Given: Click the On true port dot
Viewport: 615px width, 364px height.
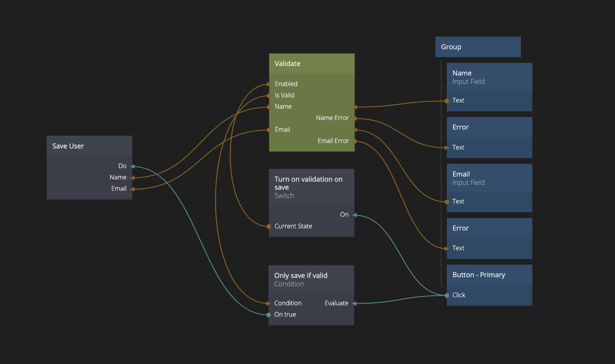Looking at the screenshot, I should 268,315.
